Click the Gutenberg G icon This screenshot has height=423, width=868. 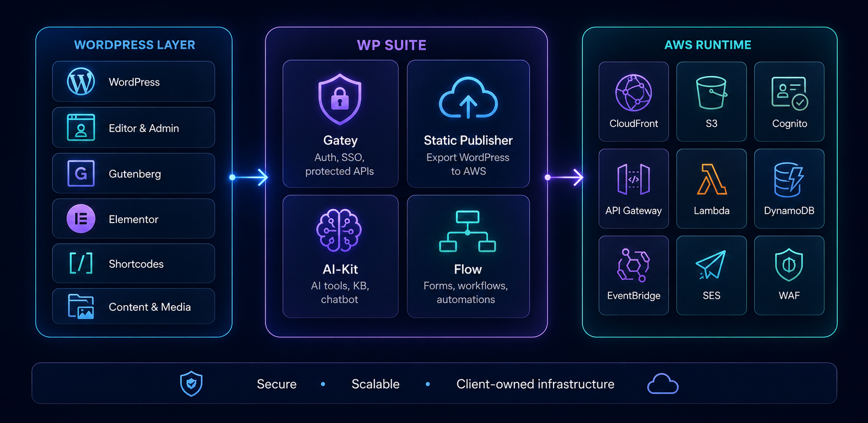point(81,173)
